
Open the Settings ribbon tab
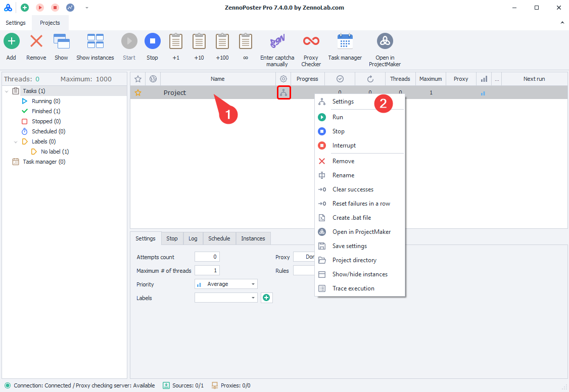(16, 23)
